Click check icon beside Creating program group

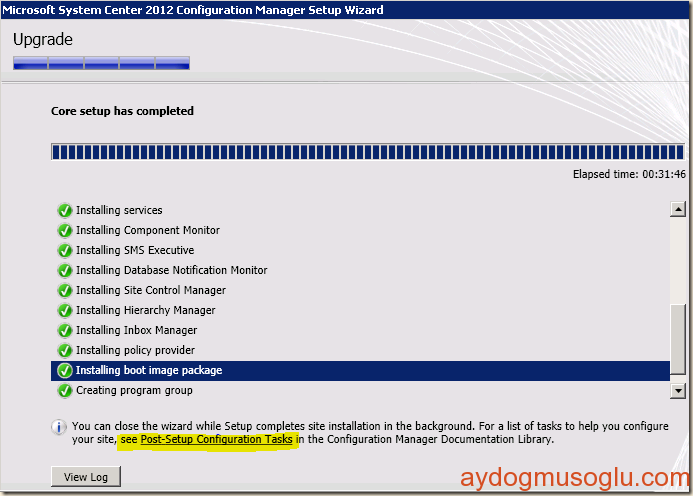[x=65, y=390]
